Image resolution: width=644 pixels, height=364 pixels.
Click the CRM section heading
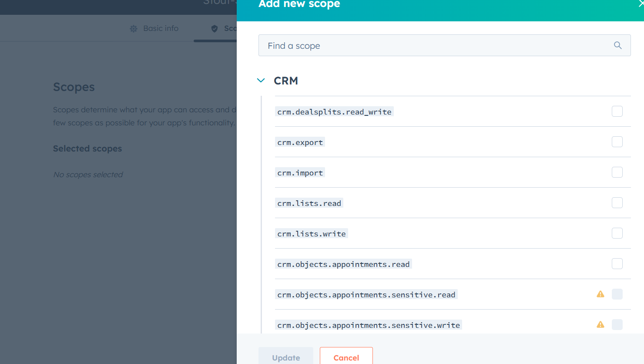[286, 81]
